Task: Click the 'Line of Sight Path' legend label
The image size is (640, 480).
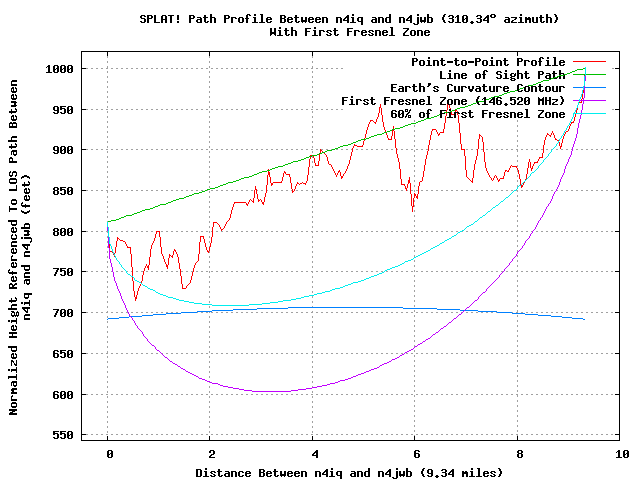Action: tap(502, 75)
